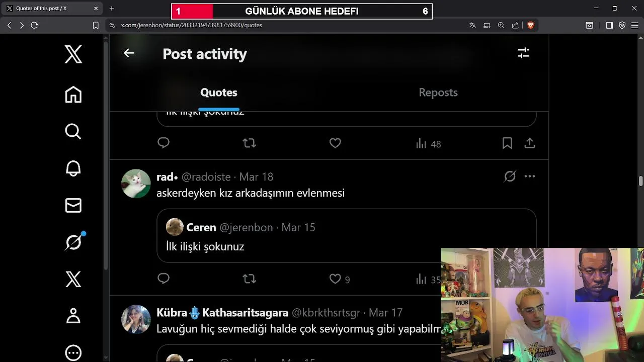644x362 pixels.
Task: Open browser main hamburger menu
Action: pyautogui.click(x=635, y=25)
